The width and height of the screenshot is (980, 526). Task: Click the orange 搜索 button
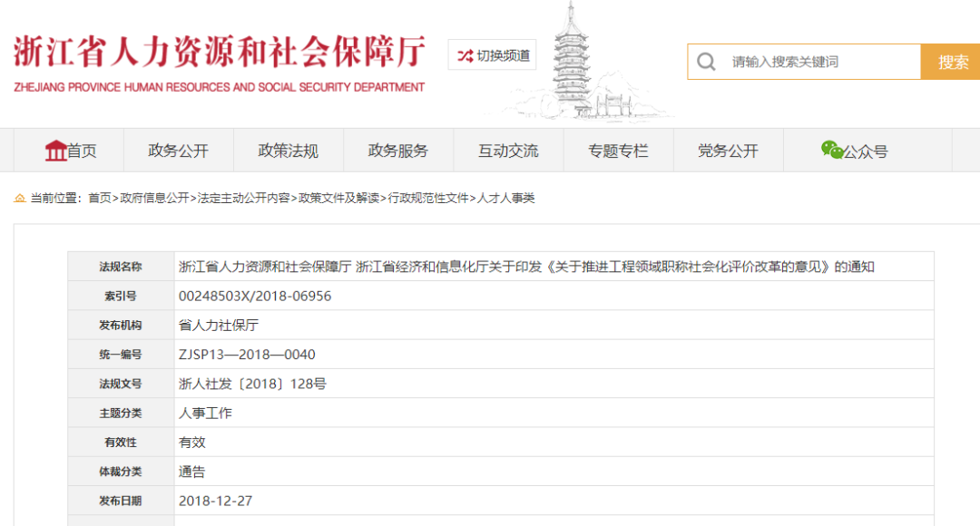tap(951, 62)
